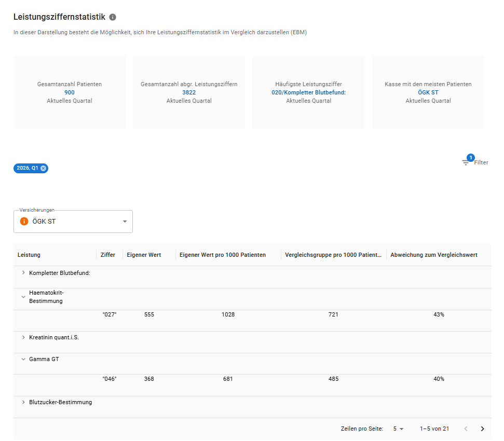Click the Blutzucker-Bestimmung row label
This screenshot has width=504, height=441.
[60, 402]
